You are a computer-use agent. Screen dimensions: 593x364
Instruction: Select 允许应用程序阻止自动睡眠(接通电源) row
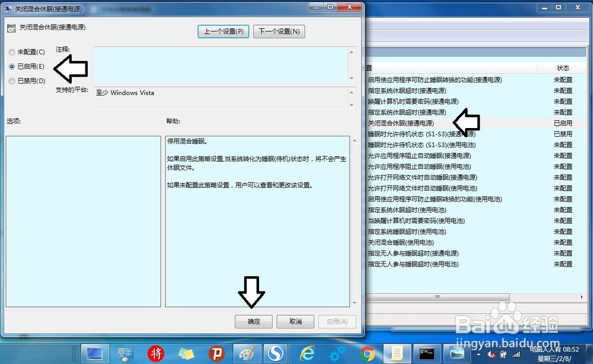pyautogui.click(x=419, y=156)
